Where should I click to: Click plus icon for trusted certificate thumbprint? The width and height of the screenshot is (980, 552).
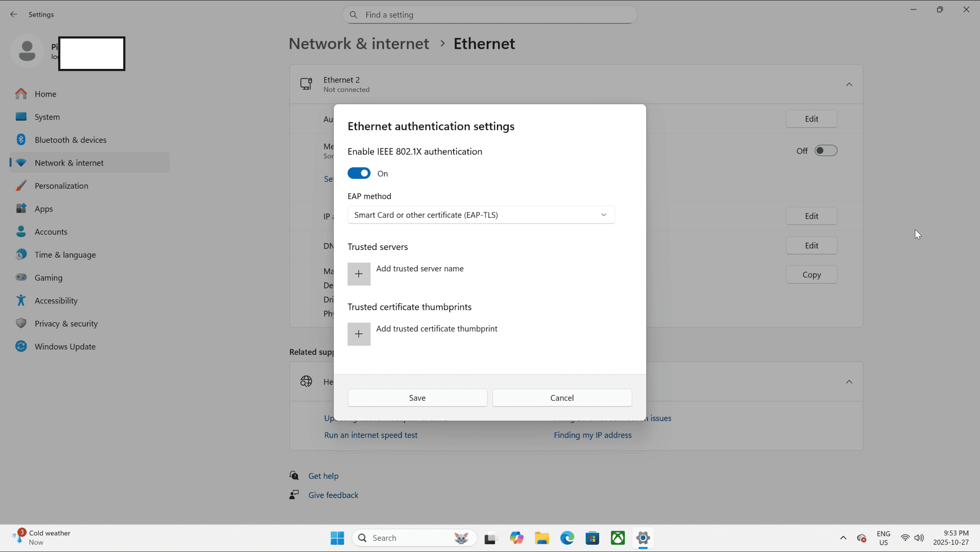[359, 334]
